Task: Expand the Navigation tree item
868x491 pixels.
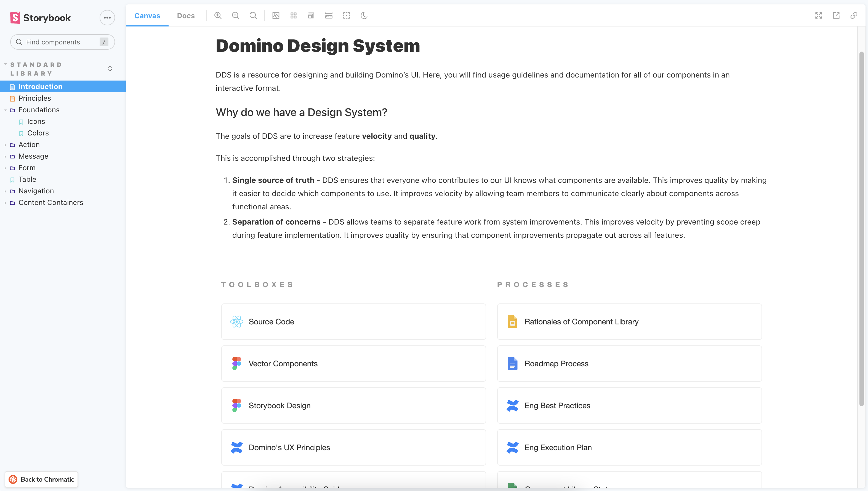Action: tap(6, 191)
